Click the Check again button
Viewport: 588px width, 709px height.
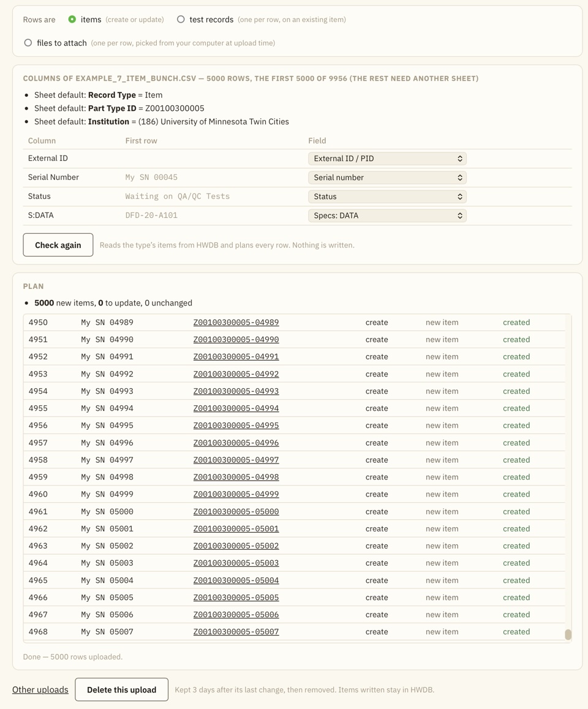pos(58,245)
